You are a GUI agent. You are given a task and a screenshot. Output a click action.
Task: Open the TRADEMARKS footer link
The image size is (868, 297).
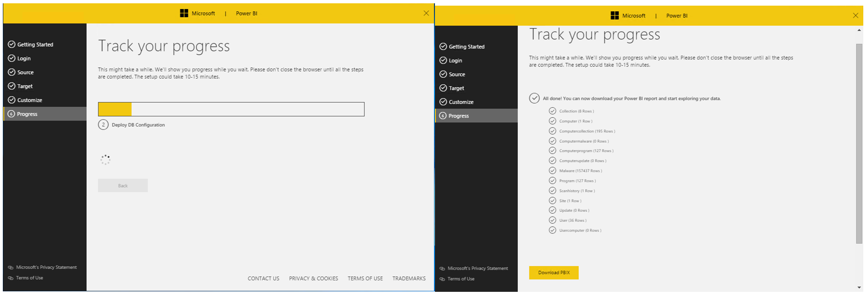409,279
